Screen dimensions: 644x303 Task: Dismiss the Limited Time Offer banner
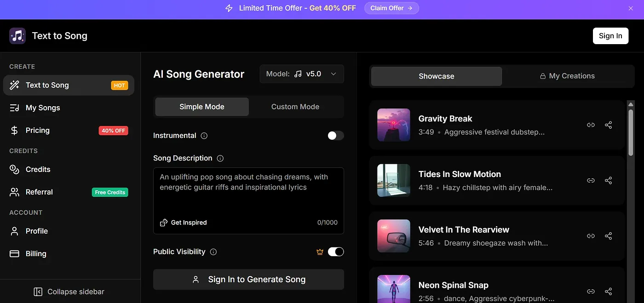click(631, 8)
